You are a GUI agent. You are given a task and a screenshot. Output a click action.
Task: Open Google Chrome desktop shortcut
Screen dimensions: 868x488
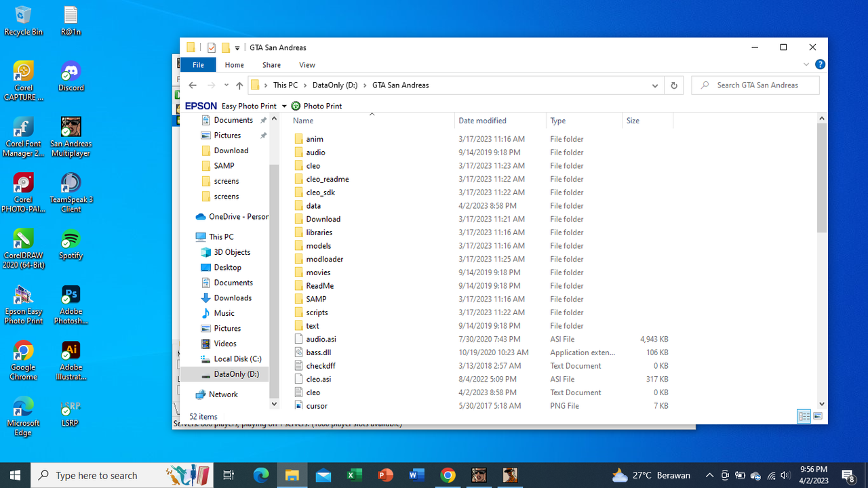tap(23, 359)
